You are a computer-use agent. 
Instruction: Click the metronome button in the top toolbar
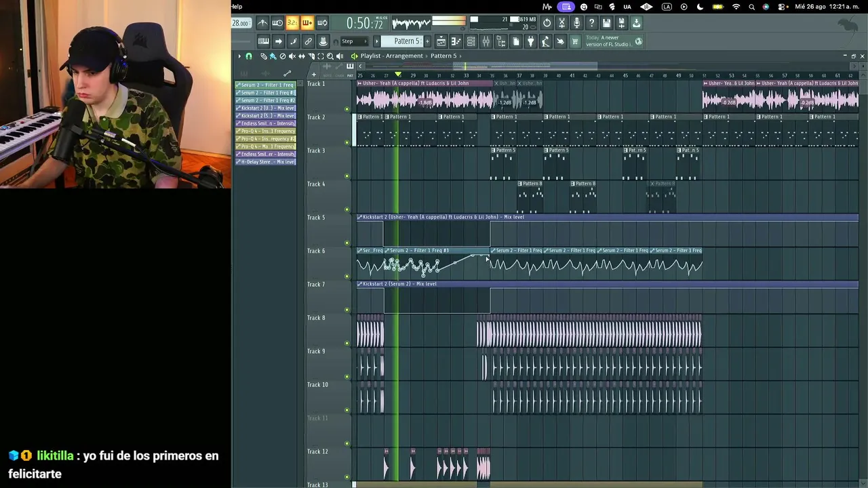(262, 23)
